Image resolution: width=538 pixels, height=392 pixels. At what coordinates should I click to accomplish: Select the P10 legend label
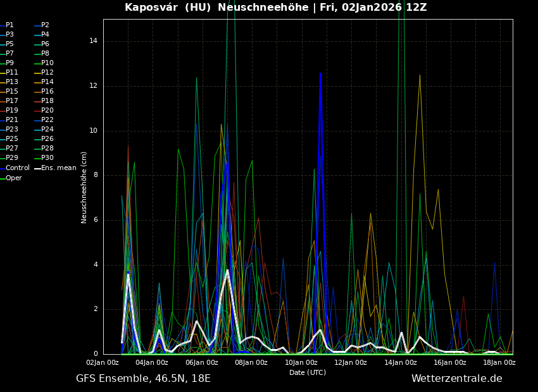[x=47, y=63]
